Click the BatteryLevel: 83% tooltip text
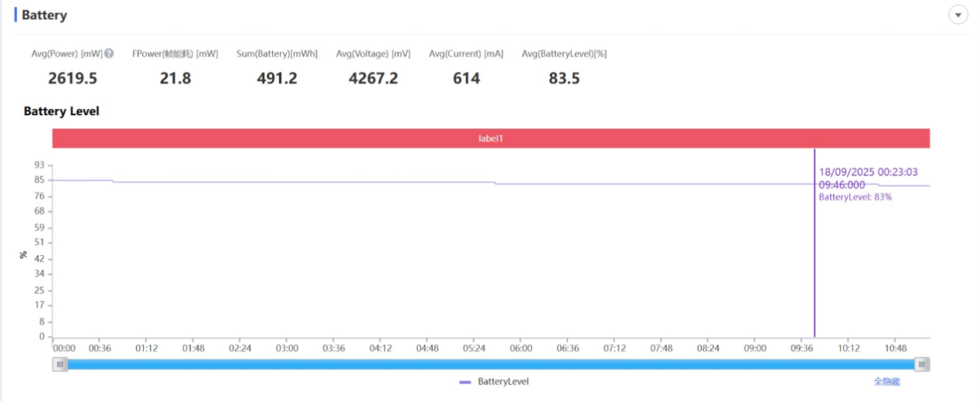 pyautogui.click(x=856, y=197)
